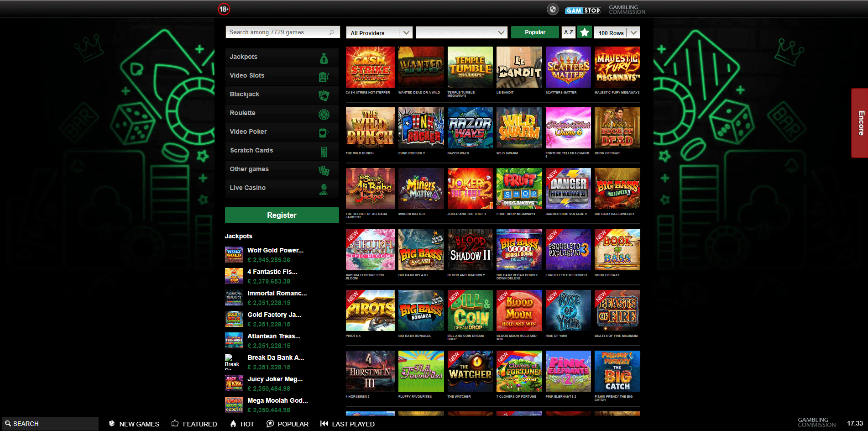Open the Scratch Cards category
The image size is (868, 431).
tap(282, 151)
